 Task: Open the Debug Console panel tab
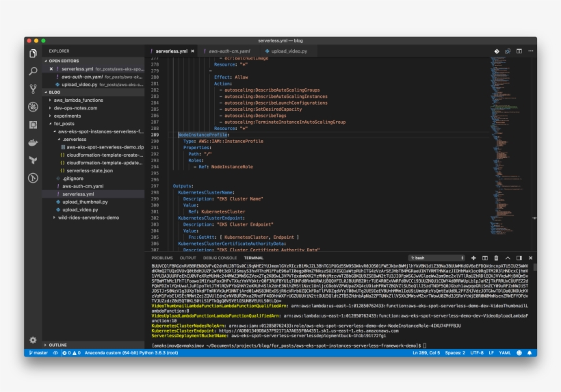[220, 258]
